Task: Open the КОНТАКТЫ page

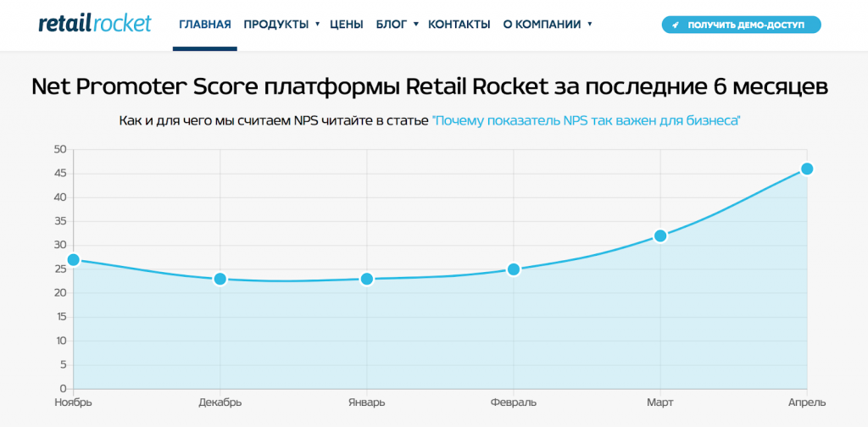Action: (x=459, y=25)
